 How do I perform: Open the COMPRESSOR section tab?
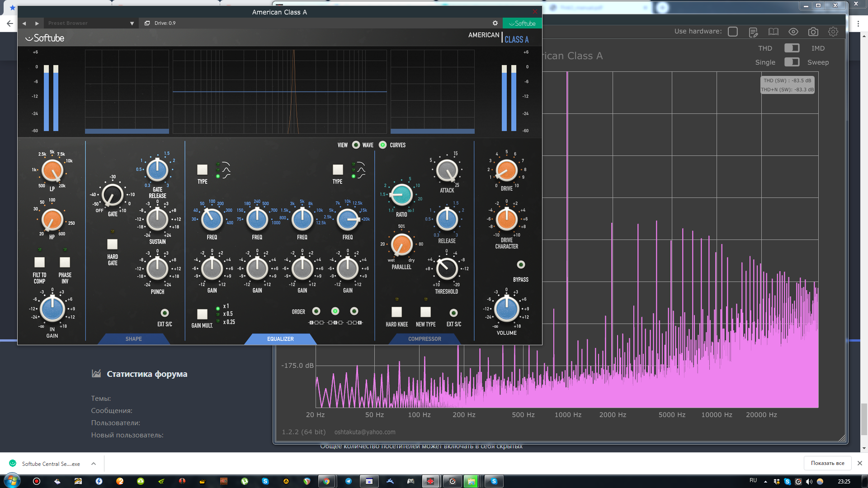[425, 339]
